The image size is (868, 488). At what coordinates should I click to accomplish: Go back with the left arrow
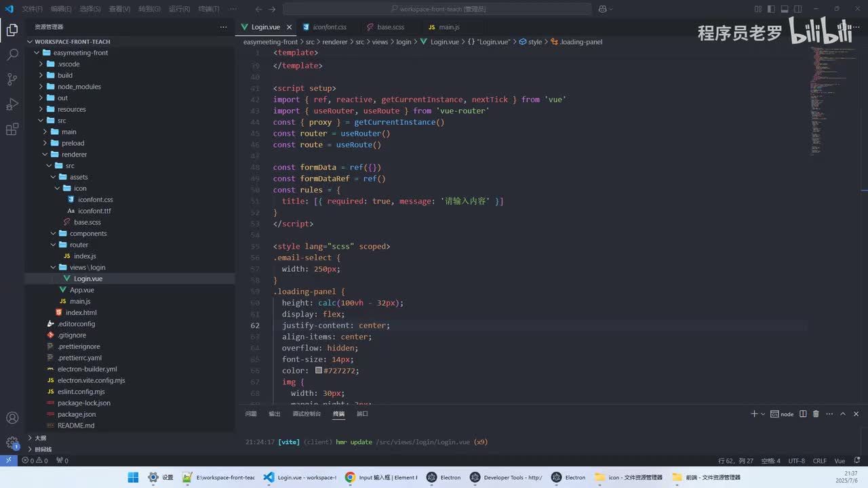click(258, 9)
